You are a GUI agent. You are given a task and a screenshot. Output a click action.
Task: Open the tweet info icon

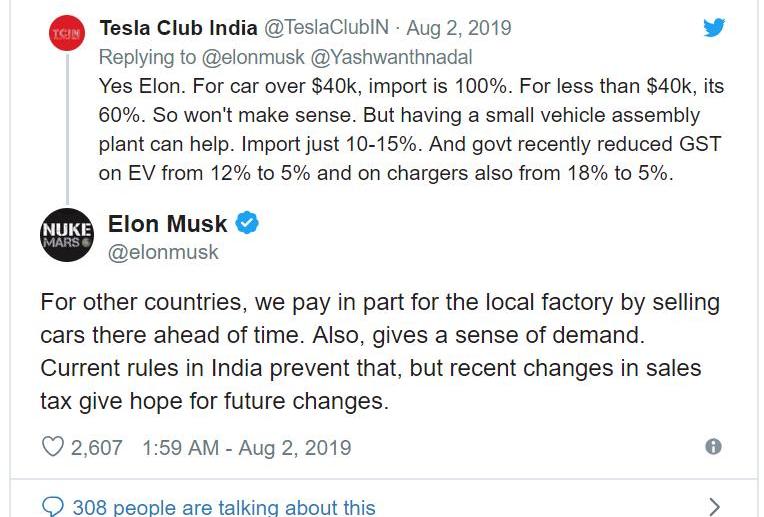tap(713, 446)
